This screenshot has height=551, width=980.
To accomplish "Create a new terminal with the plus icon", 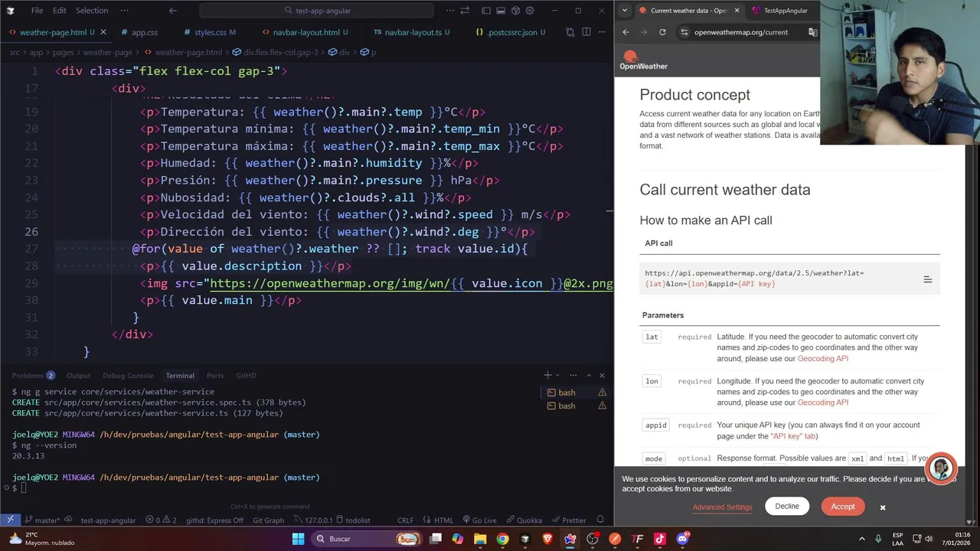I will 547,375.
